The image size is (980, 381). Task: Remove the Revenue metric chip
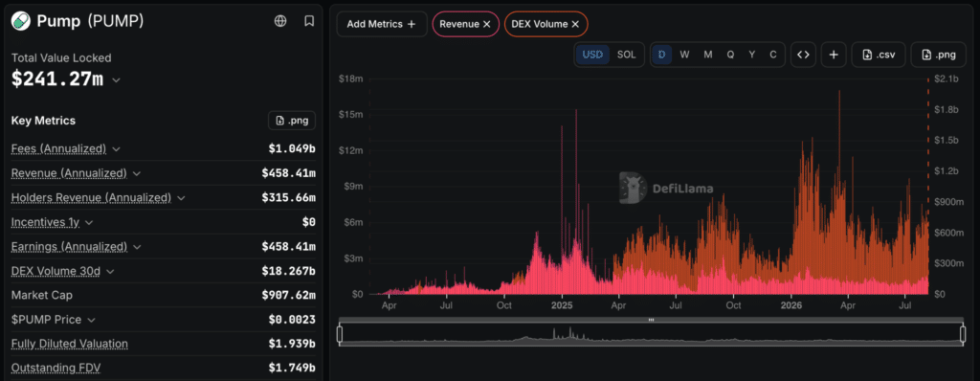tap(487, 24)
